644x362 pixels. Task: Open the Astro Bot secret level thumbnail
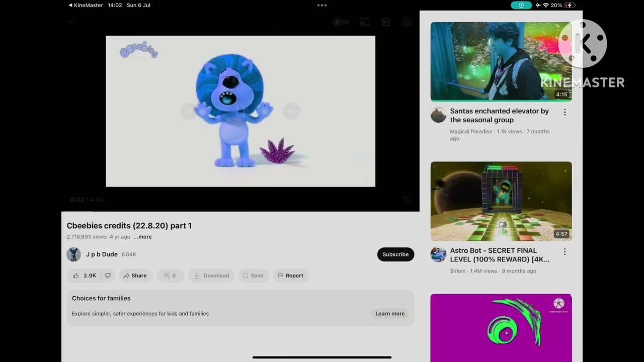(501, 201)
